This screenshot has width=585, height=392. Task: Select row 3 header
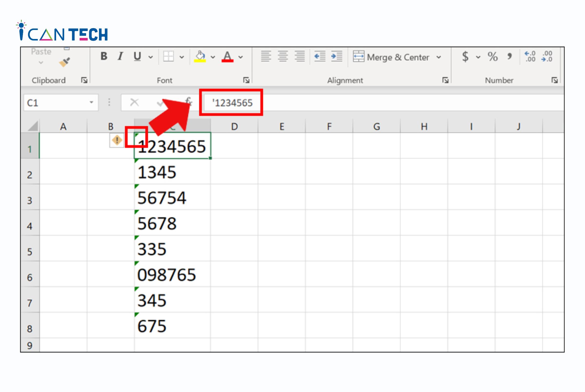click(x=30, y=197)
